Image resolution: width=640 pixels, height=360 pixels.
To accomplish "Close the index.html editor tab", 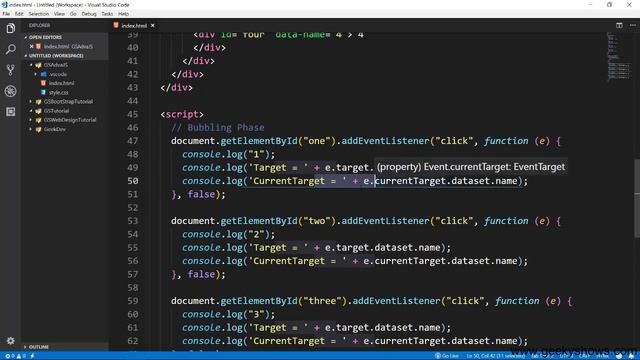I will pos(153,25).
